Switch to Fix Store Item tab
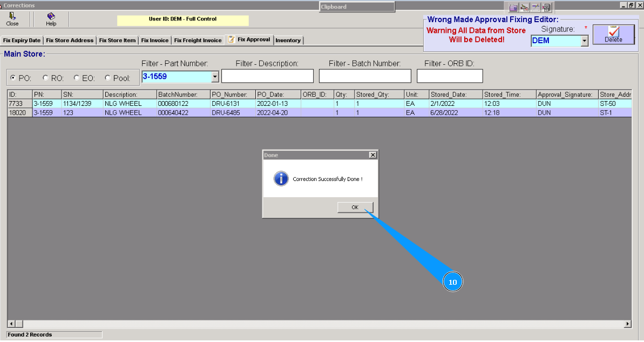This screenshot has height=342, width=644. (117, 41)
